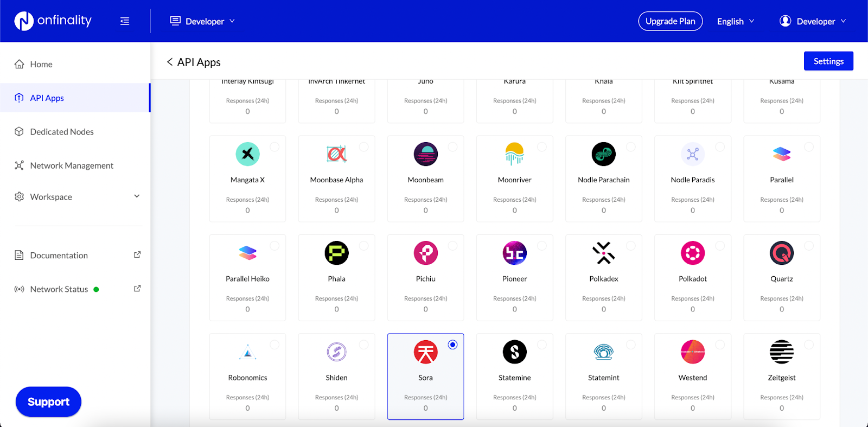Select the Zeitgeist radio button

(x=809, y=345)
